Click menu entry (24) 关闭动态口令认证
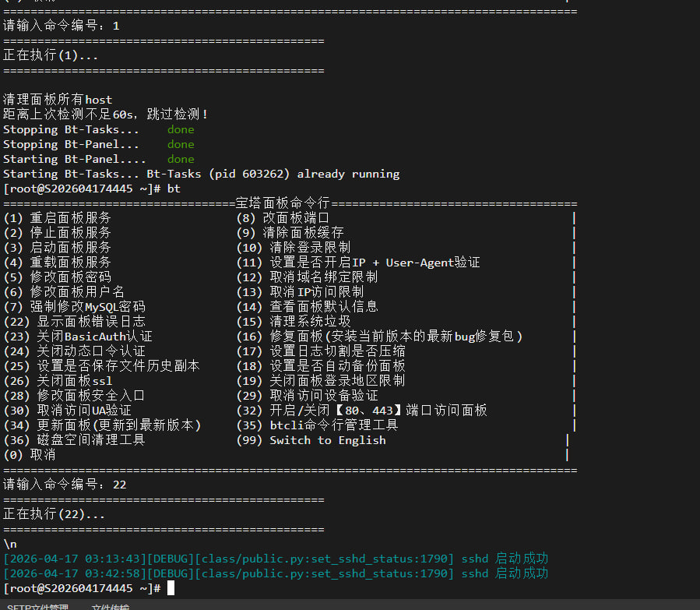Screen dimensions: 700x610 (74, 351)
